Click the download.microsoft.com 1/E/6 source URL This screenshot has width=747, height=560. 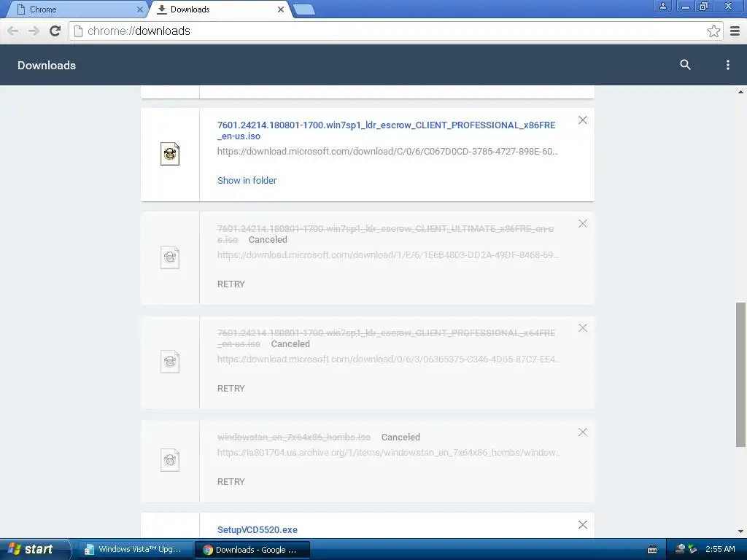[388, 254]
